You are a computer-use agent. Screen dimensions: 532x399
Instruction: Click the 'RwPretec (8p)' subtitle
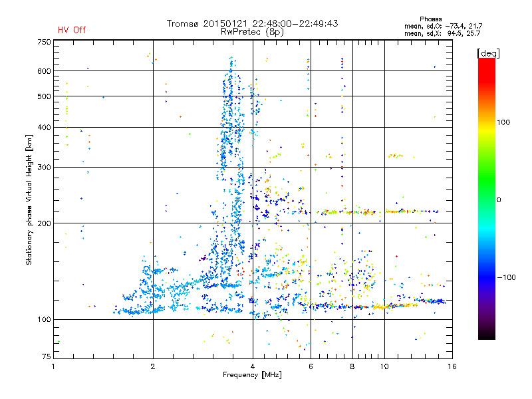252,32
